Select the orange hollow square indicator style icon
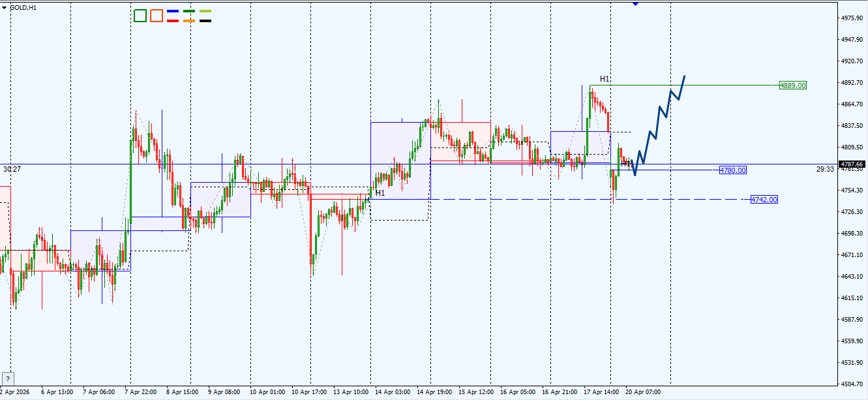 coord(157,16)
